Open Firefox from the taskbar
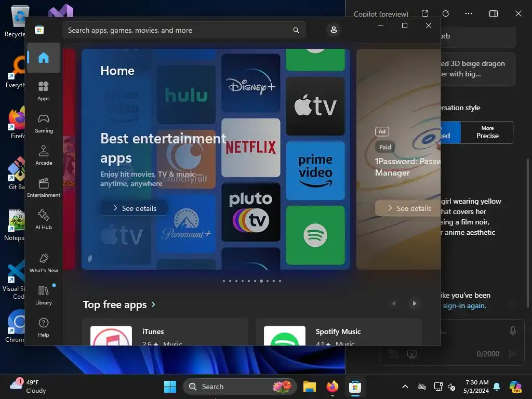 332,387
